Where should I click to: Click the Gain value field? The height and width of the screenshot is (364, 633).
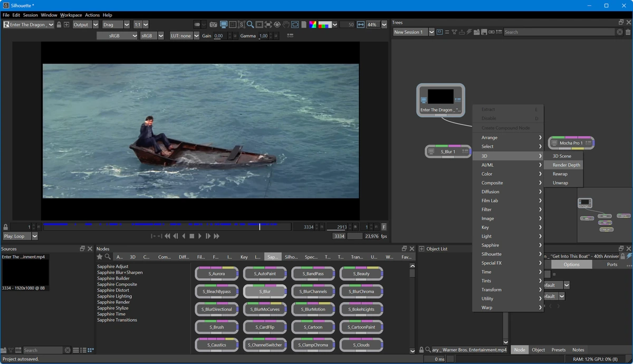pyautogui.click(x=219, y=36)
